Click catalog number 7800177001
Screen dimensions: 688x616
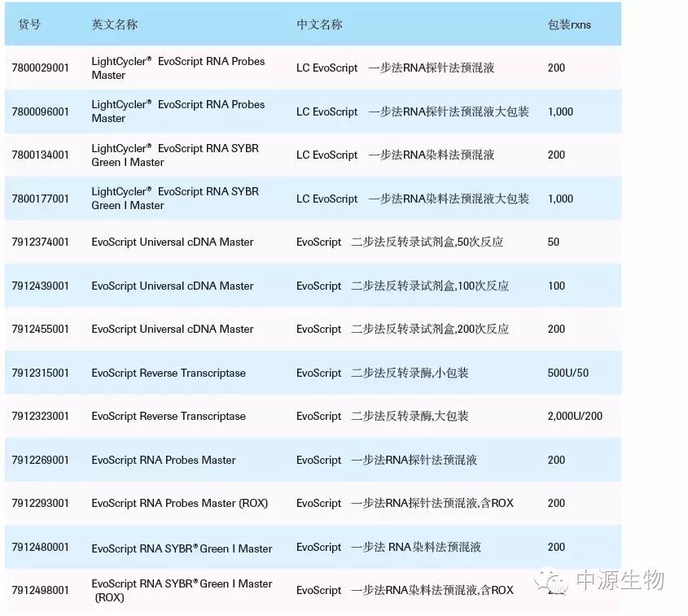(x=41, y=199)
